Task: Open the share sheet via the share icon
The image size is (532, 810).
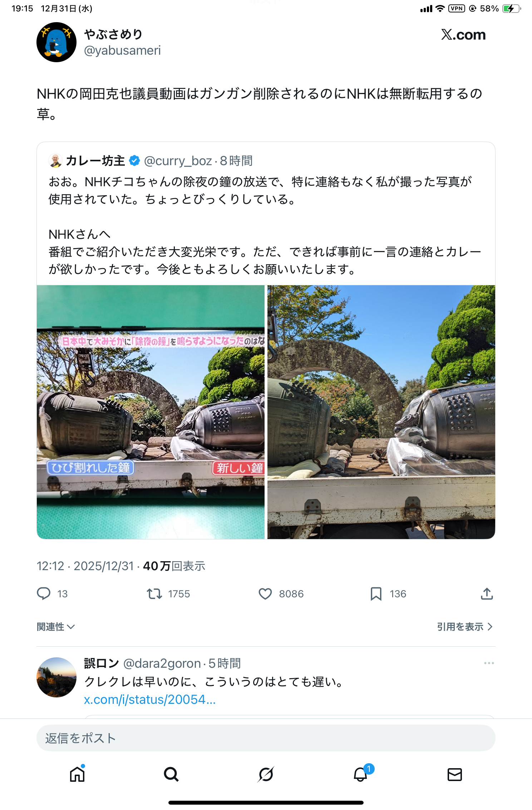Action: pos(487,594)
